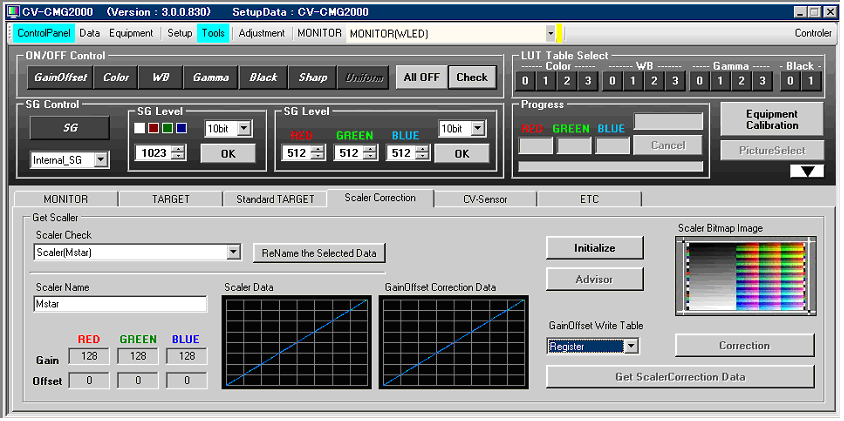Click the 1023 level spinner arrows

pos(179,153)
